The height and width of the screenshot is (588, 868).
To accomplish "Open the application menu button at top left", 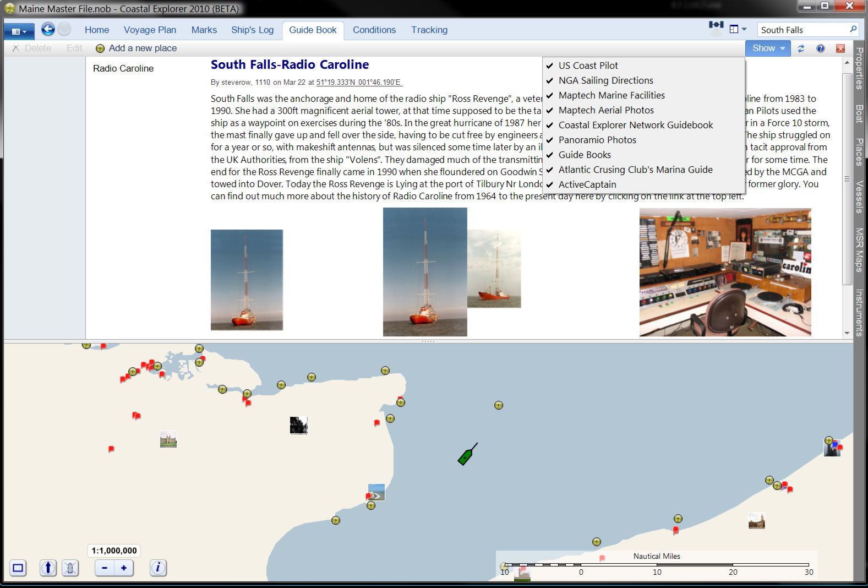I will (x=19, y=31).
